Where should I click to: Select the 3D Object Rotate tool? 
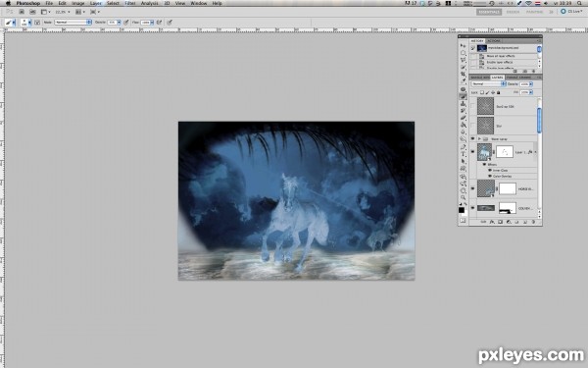[x=464, y=177]
